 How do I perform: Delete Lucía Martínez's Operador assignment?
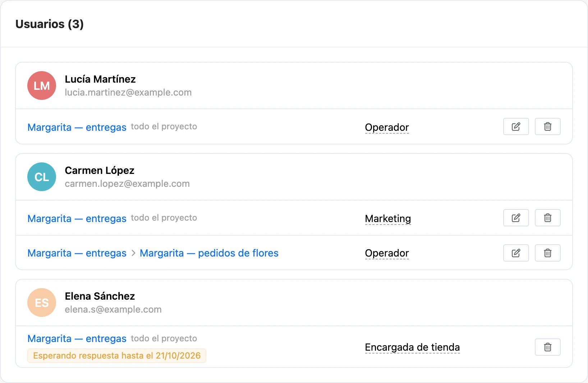[x=547, y=126]
